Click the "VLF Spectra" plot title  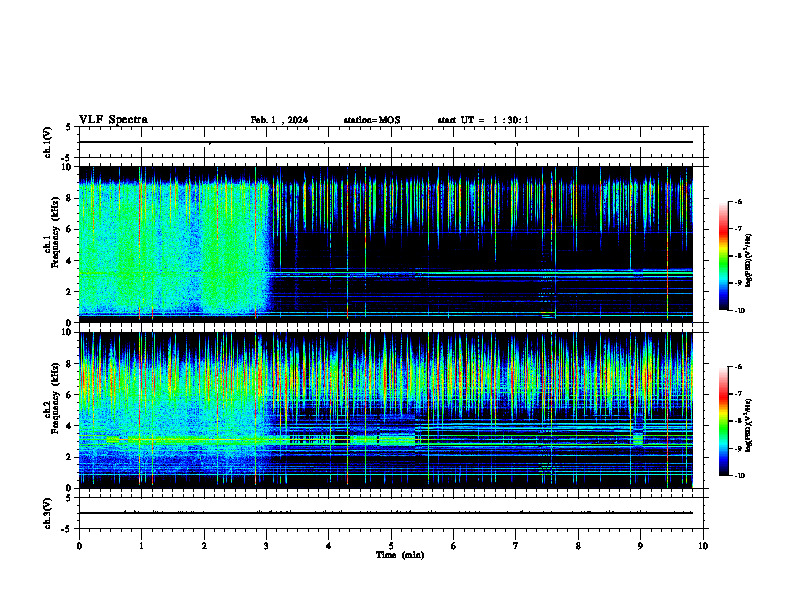coord(113,120)
